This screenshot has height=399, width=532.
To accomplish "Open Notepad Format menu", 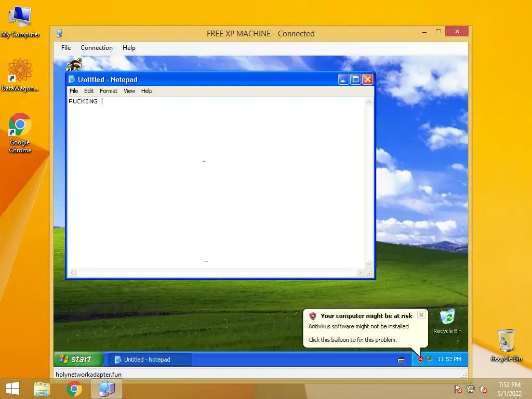I will pos(108,91).
